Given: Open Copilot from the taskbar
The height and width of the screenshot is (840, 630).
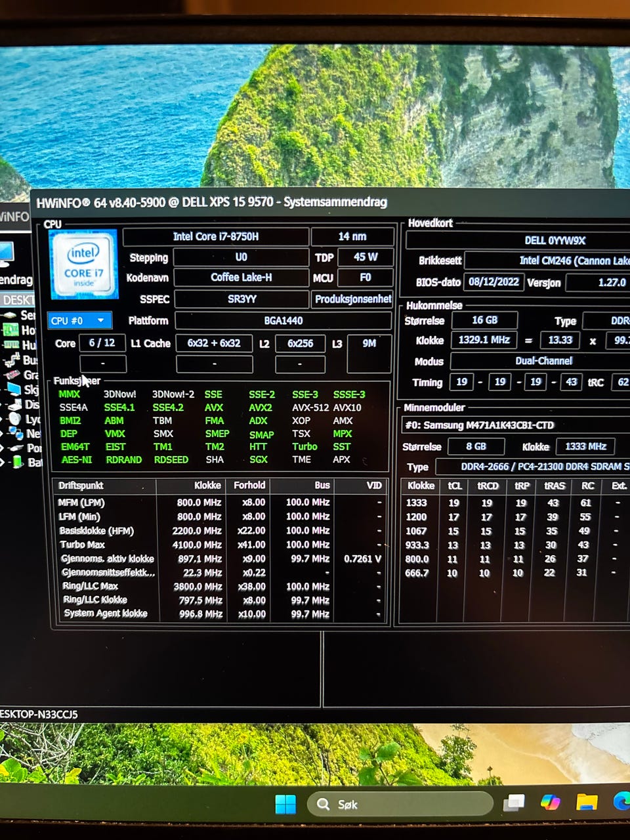Looking at the screenshot, I should 550,803.
